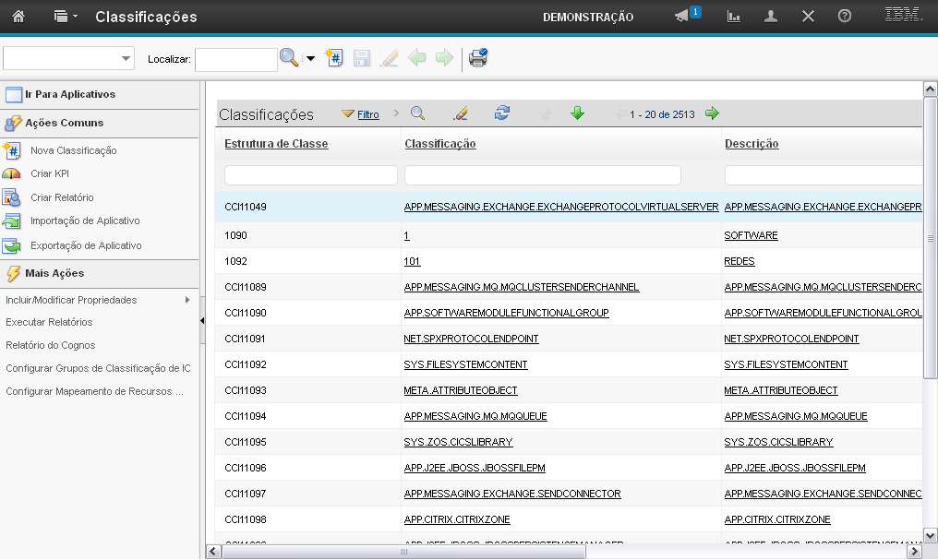
Task: Select Criar Relatório in common actions
Action: pos(62,197)
